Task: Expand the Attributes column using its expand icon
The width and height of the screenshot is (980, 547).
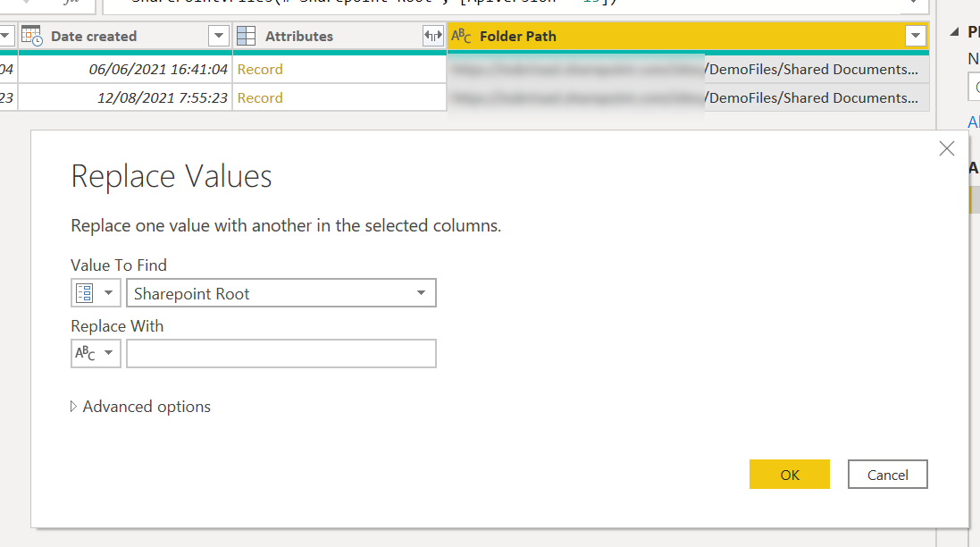Action: pos(433,36)
